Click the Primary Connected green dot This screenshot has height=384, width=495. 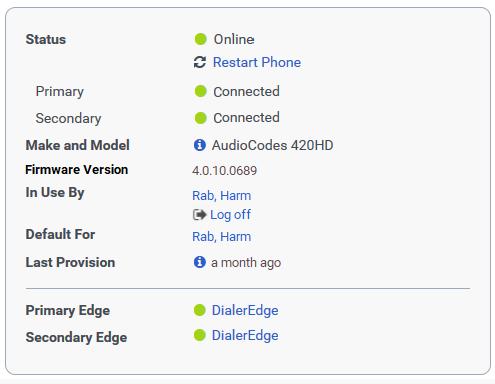pyautogui.click(x=201, y=91)
